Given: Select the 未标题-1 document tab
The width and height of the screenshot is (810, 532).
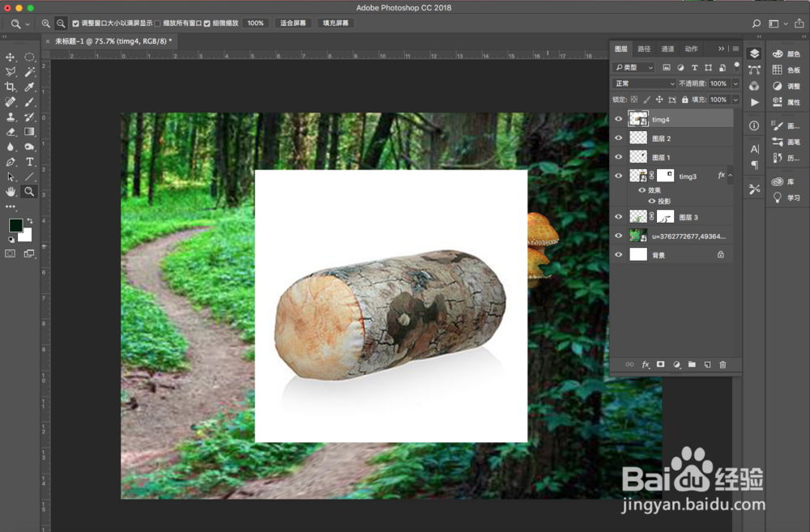Looking at the screenshot, I should (x=109, y=41).
